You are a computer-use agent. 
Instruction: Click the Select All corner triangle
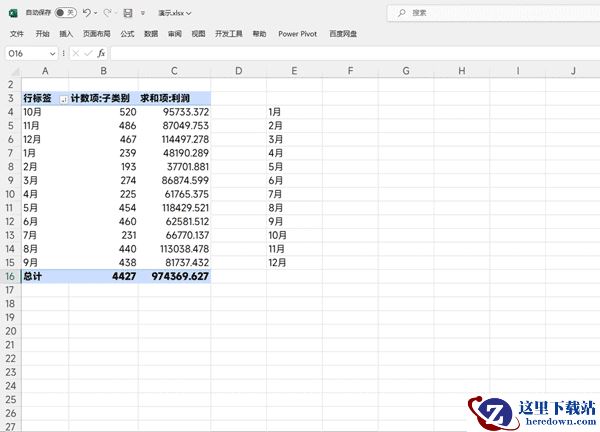15,72
